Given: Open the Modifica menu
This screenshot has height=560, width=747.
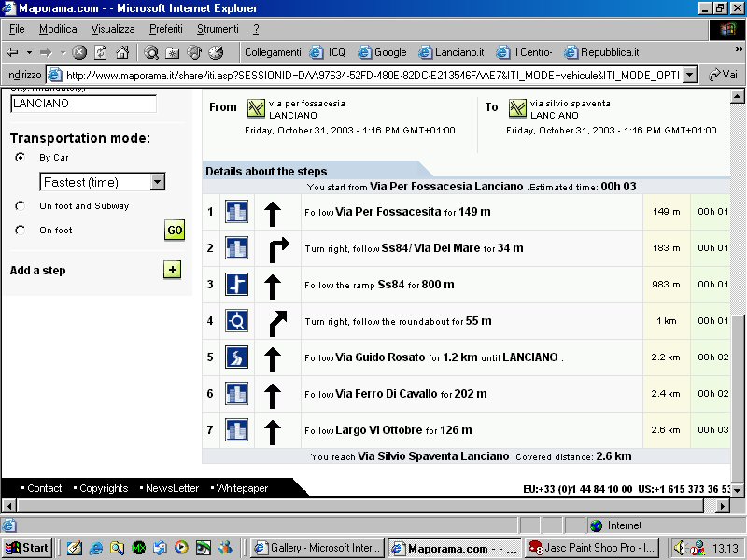Looking at the screenshot, I should coord(58,29).
